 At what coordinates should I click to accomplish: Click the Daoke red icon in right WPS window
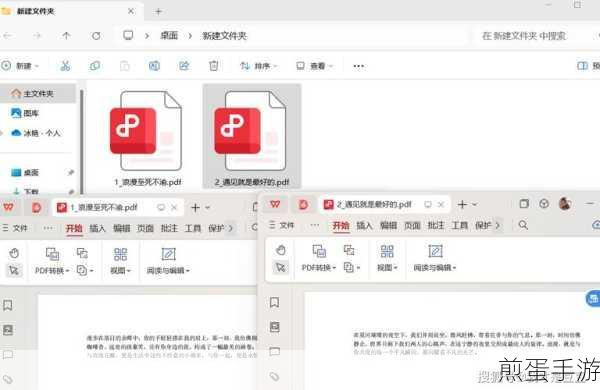pos(303,204)
